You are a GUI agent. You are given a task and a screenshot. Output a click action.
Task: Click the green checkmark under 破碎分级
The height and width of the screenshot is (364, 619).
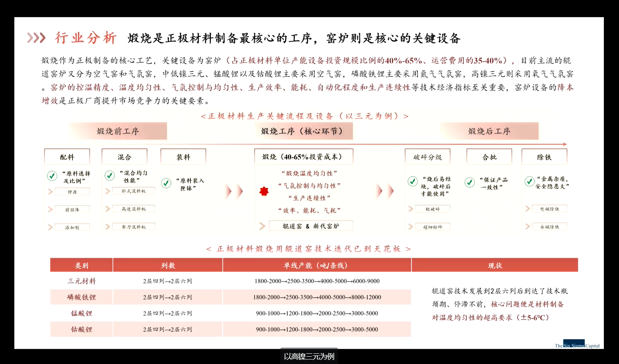413,181
